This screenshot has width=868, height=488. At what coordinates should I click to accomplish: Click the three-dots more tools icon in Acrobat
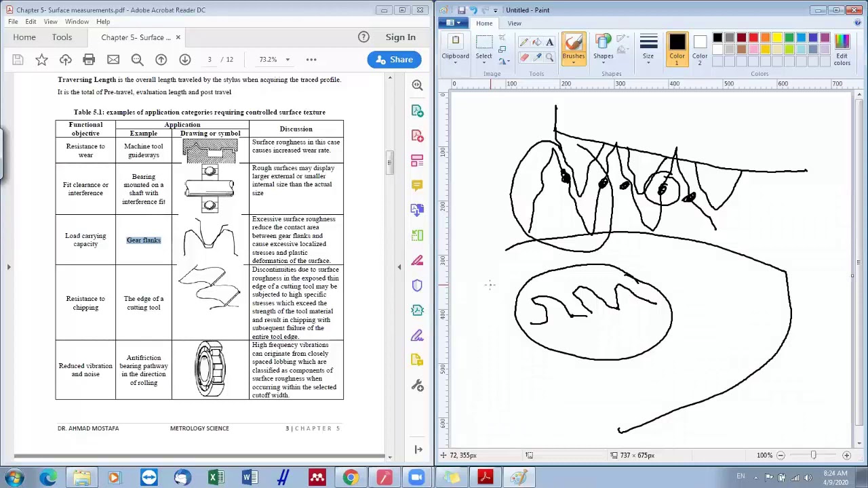(x=311, y=60)
